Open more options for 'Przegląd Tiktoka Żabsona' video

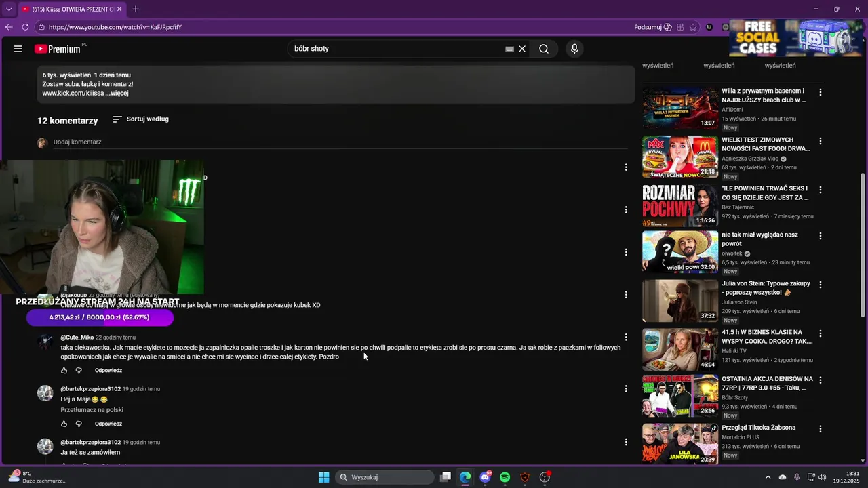821,429
